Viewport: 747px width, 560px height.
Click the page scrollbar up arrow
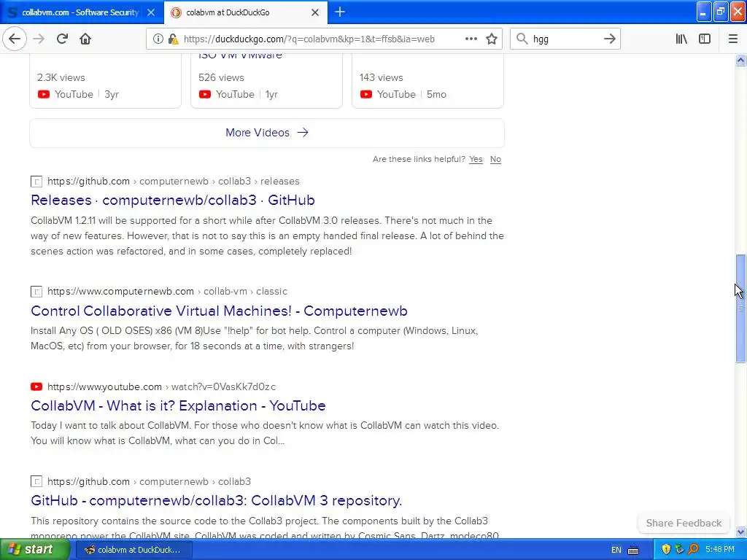pos(740,60)
